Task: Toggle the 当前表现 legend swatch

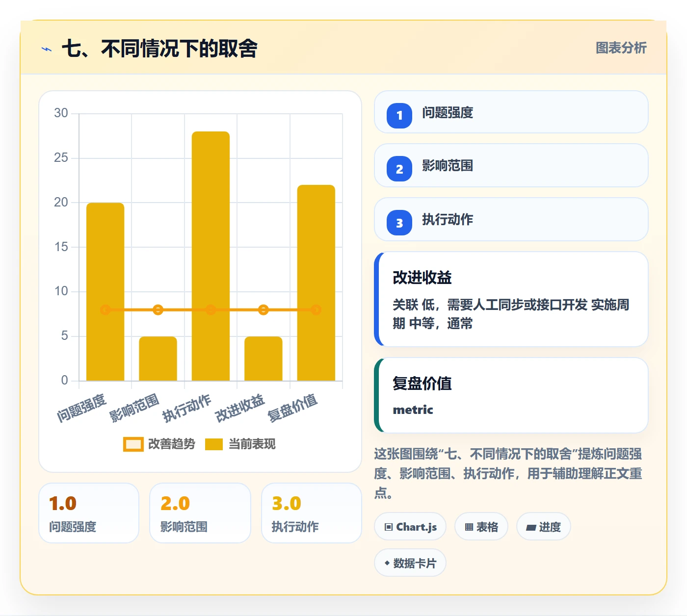Action: click(214, 444)
